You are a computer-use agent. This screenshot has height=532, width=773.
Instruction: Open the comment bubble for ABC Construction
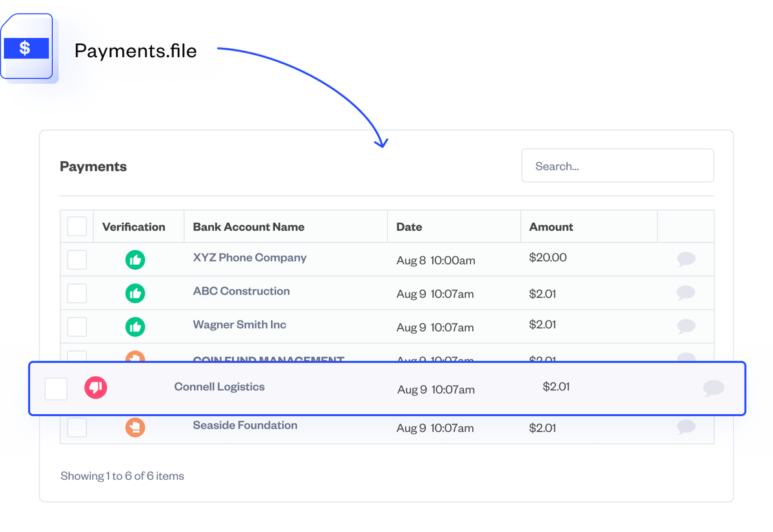click(x=686, y=292)
